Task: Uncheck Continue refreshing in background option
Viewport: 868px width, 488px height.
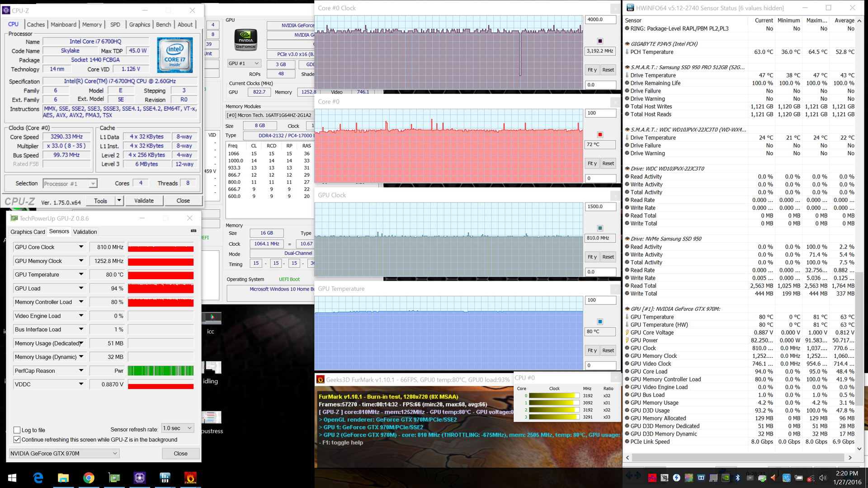Action: [17, 440]
